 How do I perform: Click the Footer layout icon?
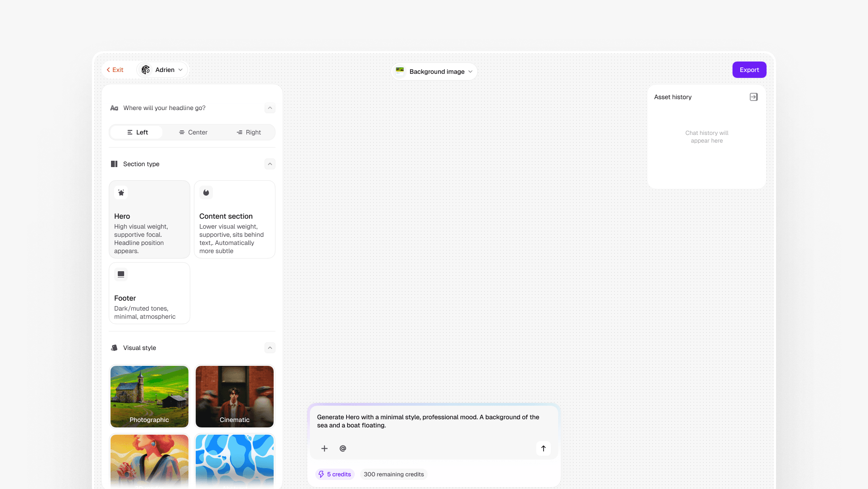coord(121,274)
